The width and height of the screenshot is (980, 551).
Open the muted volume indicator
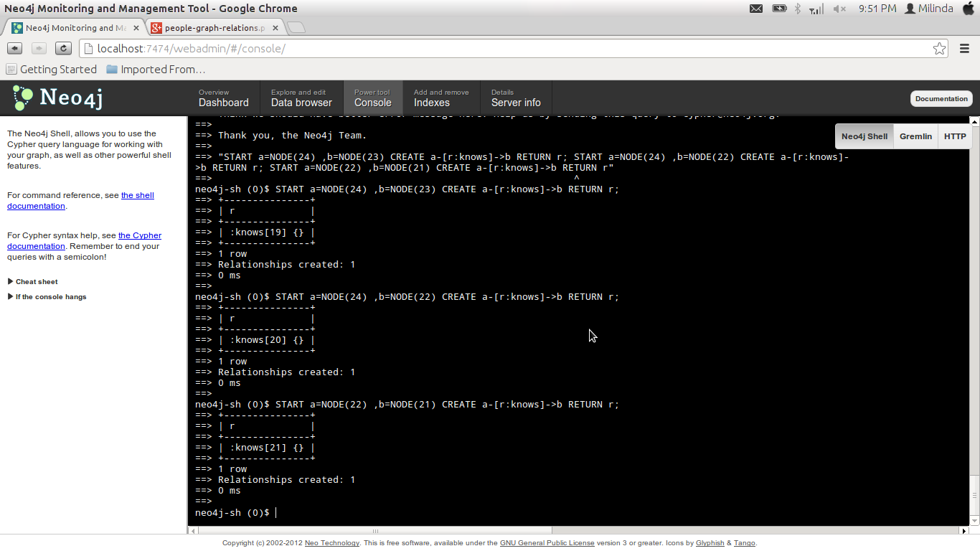[839, 9]
